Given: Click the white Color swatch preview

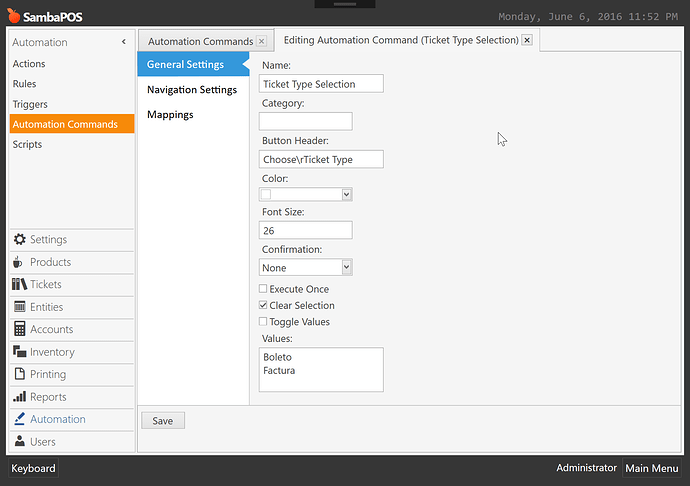Looking at the screenshot, I should coord(266,194).
